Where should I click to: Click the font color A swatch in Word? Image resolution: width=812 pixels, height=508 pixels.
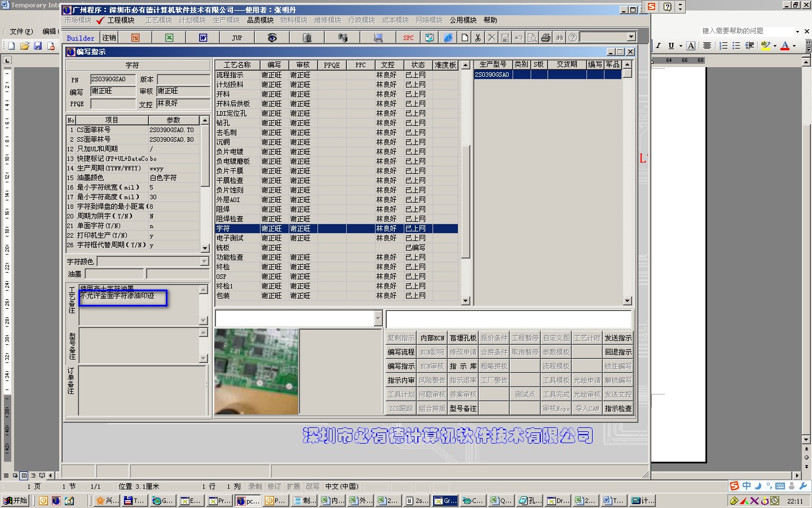[785, 46]
